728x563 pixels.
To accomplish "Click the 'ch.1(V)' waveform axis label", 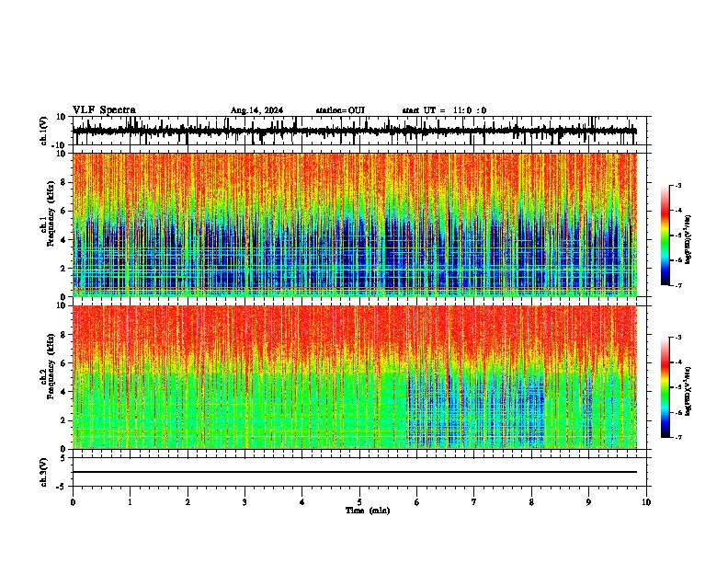I will pyautogui.click(x=44, y=131).
